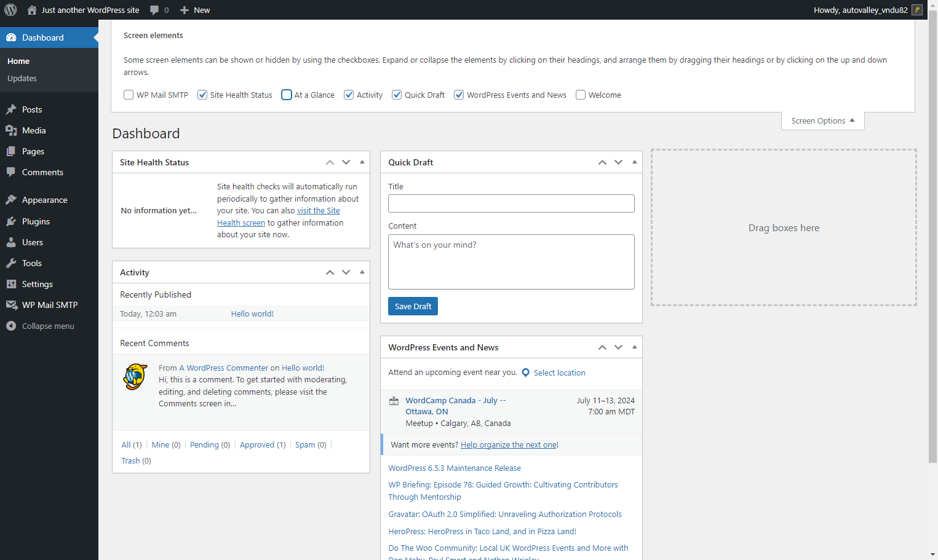Viewport: 938px width, 560px height.
Task: Uncheck WordPress Events and News checkbox
Action: coord(459,95)
